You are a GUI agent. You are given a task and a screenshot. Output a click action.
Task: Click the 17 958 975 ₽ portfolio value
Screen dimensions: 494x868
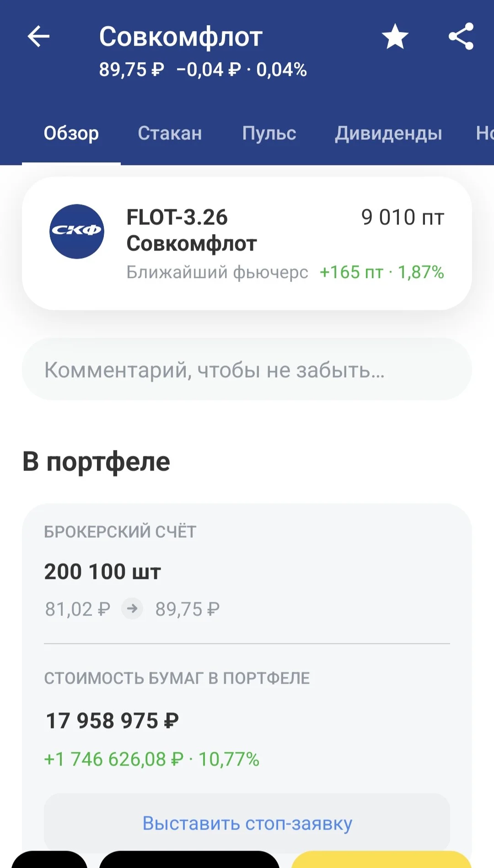[x=112, y=721]
